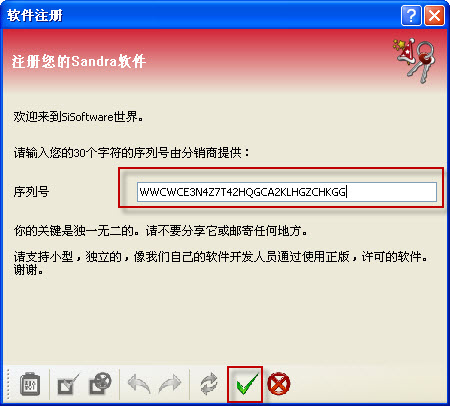
Task: Select the 注册您的Sandra软件 header text
Action: point(79,61)
